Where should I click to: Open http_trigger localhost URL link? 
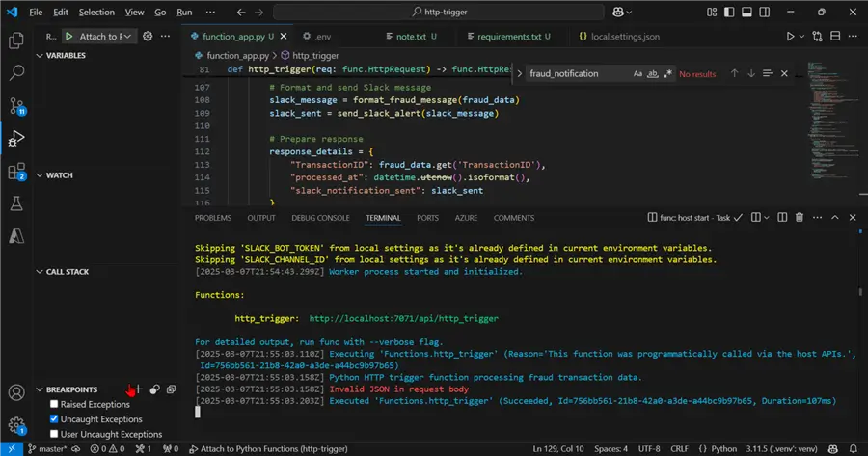point(403,318)
